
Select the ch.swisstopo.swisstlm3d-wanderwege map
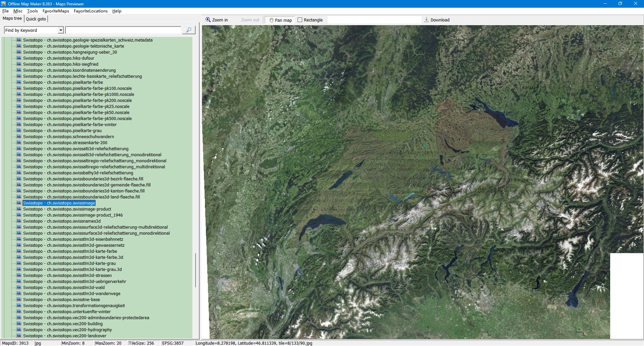(72, 294)
